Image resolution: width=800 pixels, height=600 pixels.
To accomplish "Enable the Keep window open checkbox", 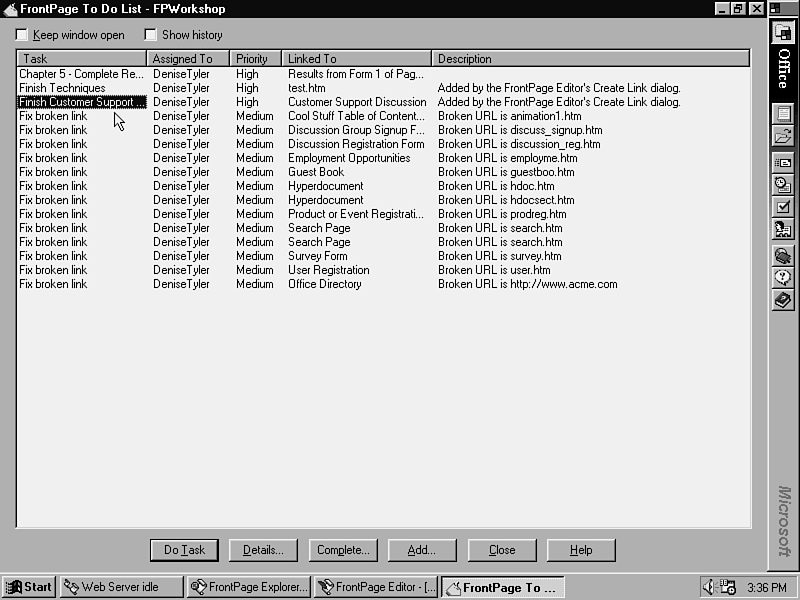I will 22,35.
